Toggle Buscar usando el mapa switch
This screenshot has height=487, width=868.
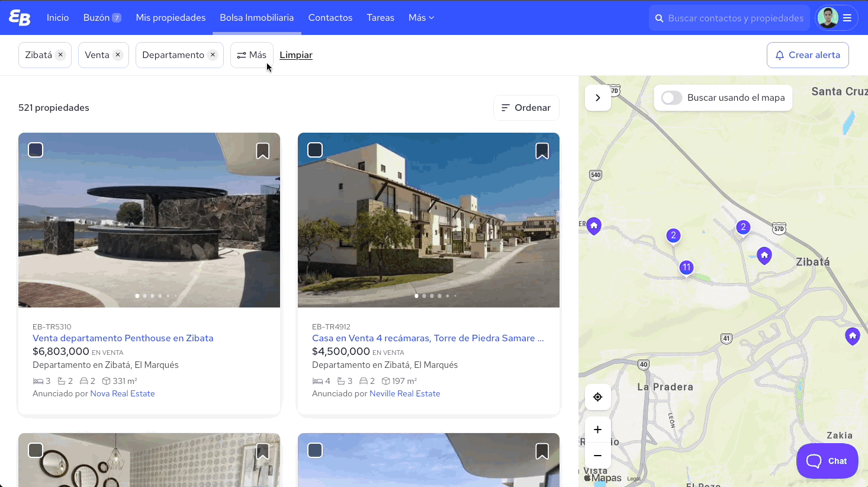672,98
